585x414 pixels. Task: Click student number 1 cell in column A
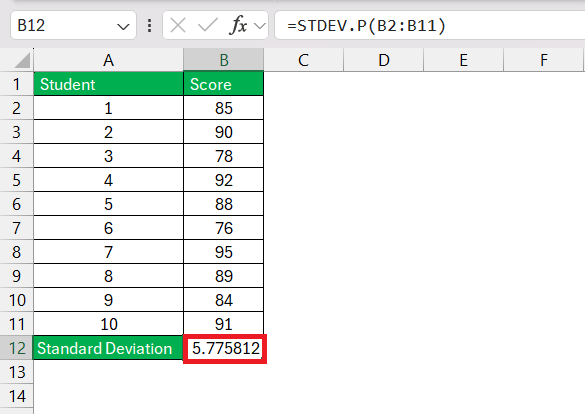pyautogui.click(x=109, y=108)
